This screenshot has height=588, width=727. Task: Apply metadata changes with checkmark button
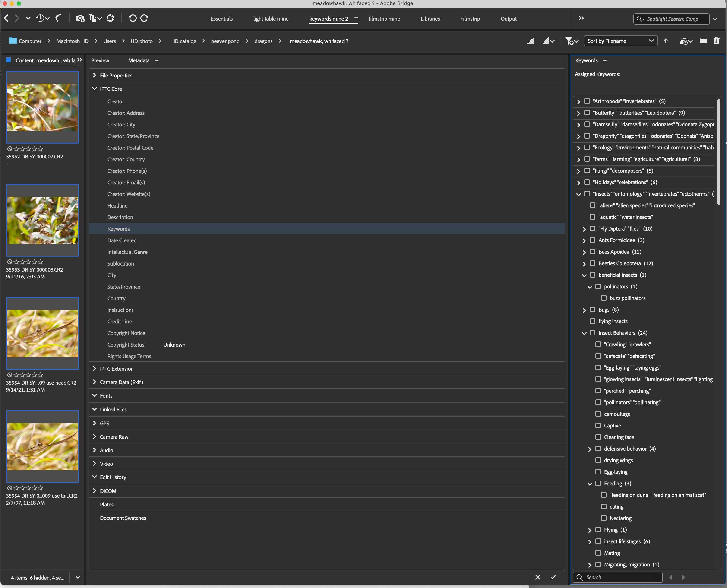553,577
